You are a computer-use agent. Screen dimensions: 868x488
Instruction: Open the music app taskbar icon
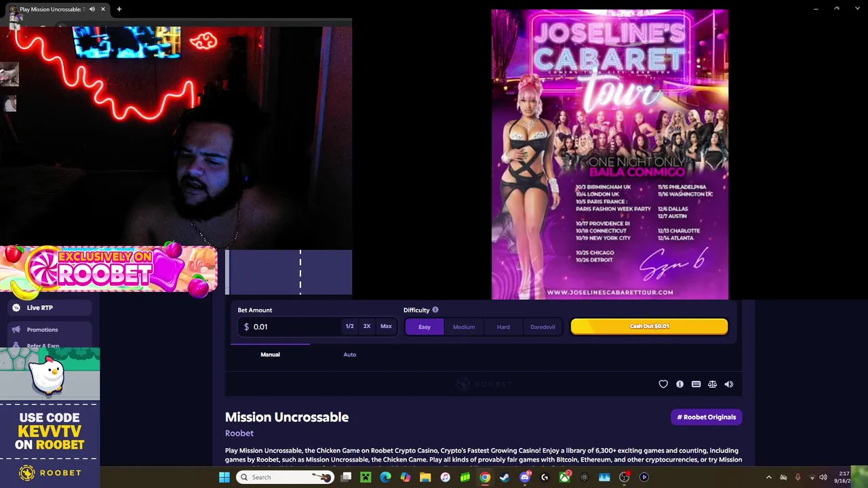coord(445,477)
